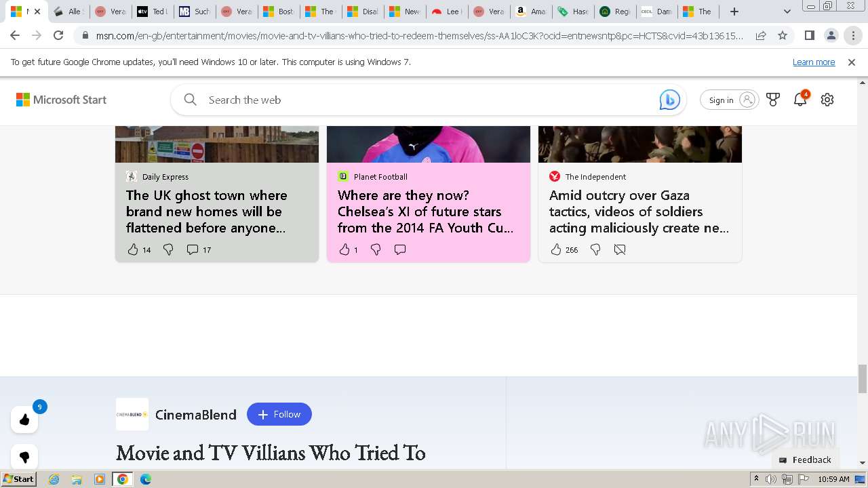This screenshot has width=868, height=488.
Task: Switch to the 'Hase' tab
Action: 573,12
